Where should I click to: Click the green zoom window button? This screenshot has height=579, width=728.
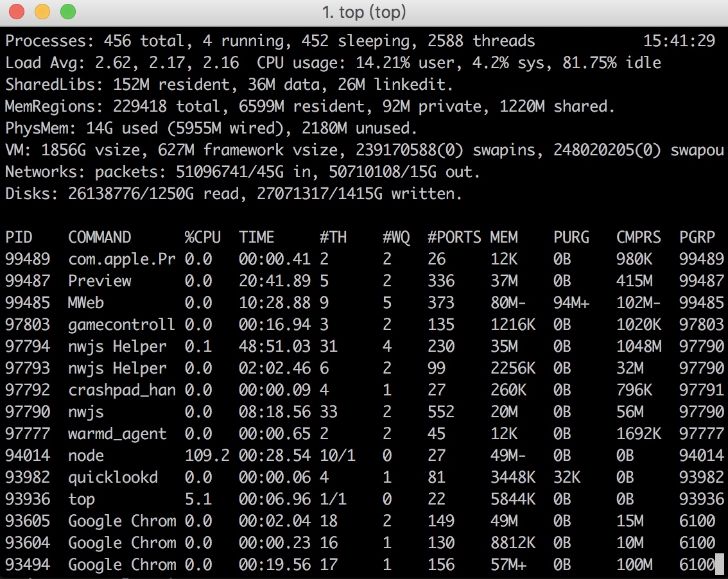tap(68, 12)
